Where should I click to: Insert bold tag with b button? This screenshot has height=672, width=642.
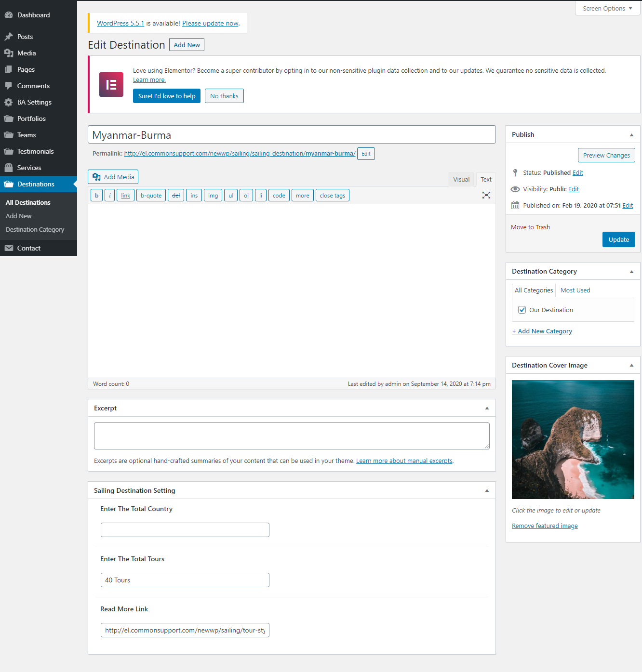[96, 195]
